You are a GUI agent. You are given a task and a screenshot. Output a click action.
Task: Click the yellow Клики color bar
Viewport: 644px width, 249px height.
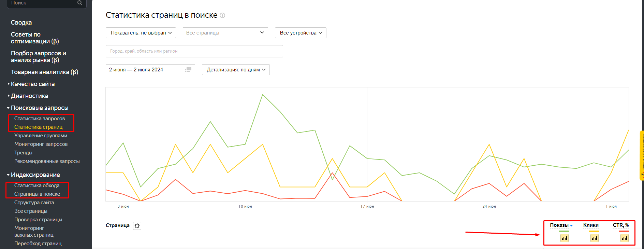pyautogui.click(x=594, y=232)
